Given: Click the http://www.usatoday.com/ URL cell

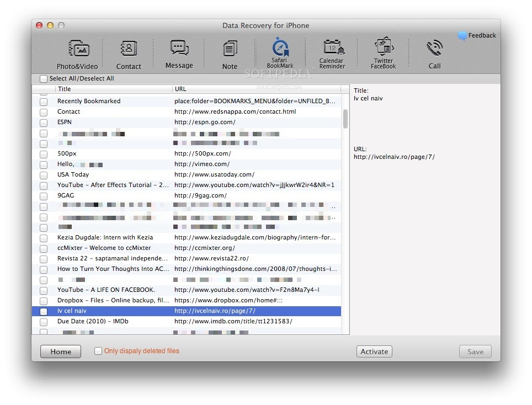Looking at the screenshot, I should [215, 175].
